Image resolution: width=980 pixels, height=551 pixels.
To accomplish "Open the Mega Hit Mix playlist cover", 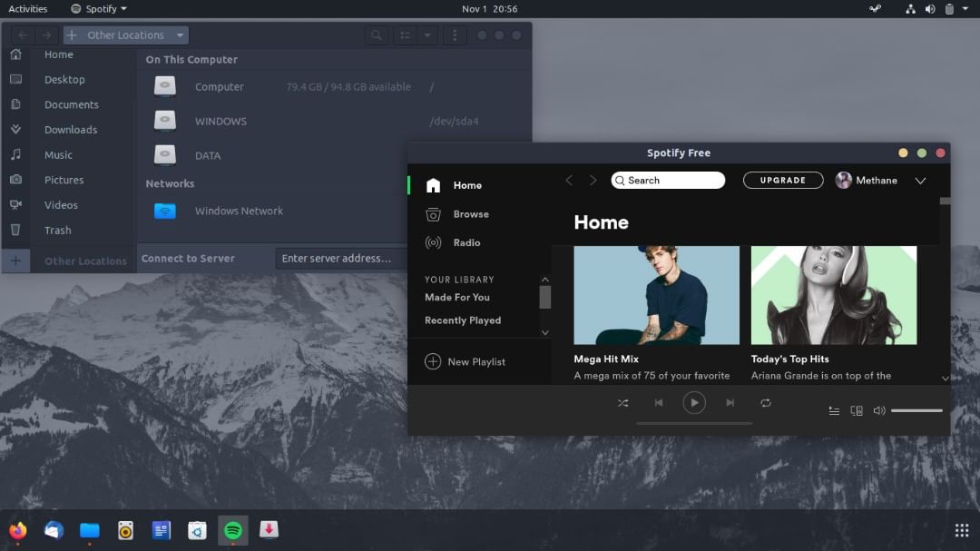I will [656, 295].
